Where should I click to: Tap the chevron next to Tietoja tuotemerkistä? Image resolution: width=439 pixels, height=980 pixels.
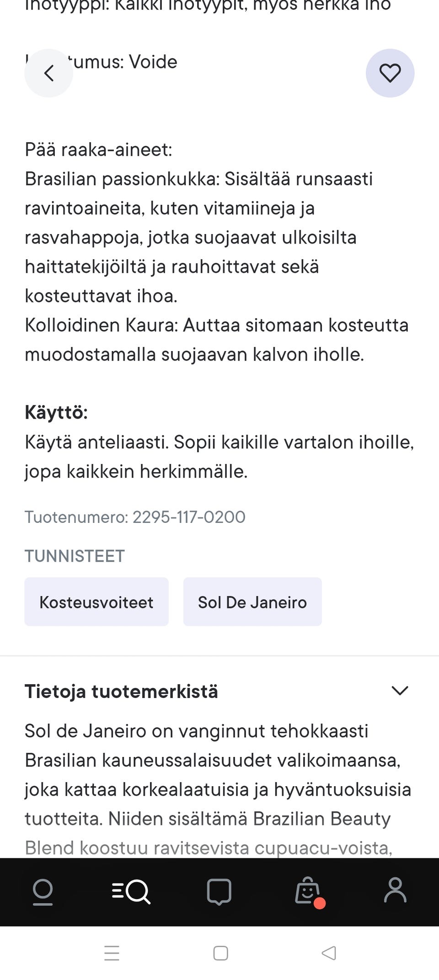click(399, 691)
